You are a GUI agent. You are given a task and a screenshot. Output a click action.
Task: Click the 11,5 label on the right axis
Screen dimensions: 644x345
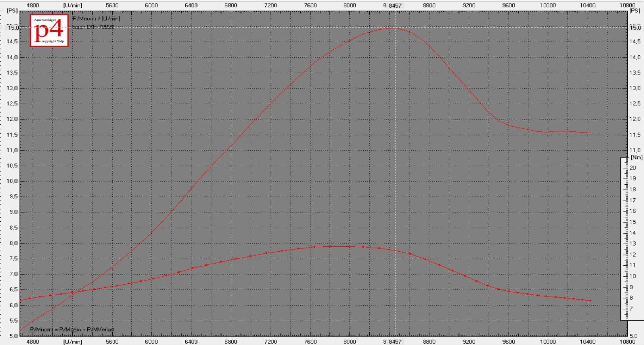click(635, 135)
